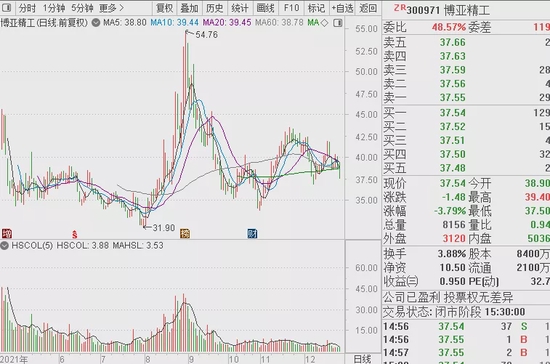Click the 交易状态 闭市阶段 status line
The image size is (550, 364).
(x=454, y=312)
